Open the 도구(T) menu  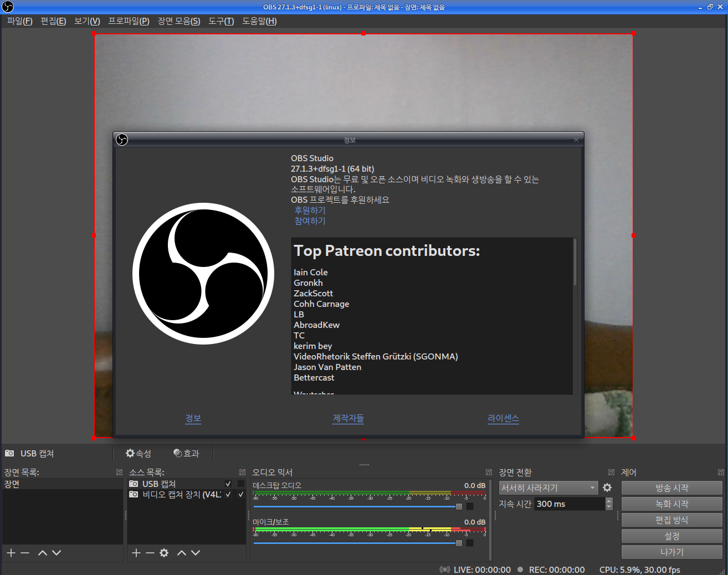(221, 21)
